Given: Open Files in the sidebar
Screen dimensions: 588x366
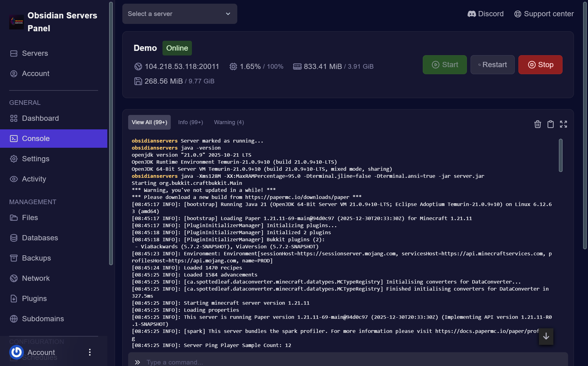Looking at the screenshot, I should pyautogui.click(x=30, y=218).
